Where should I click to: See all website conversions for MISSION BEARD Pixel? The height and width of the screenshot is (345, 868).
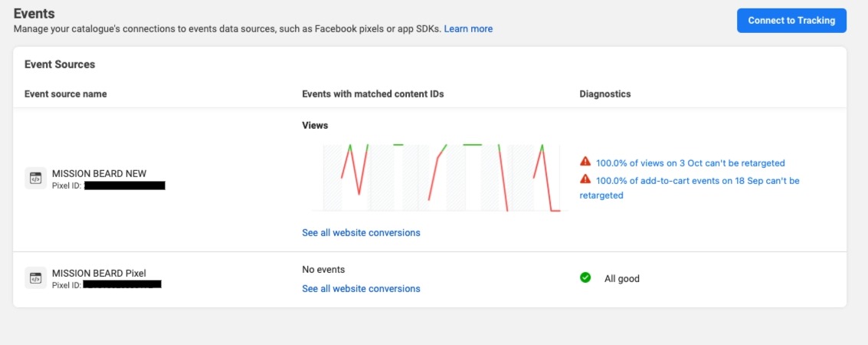[361, 289]
